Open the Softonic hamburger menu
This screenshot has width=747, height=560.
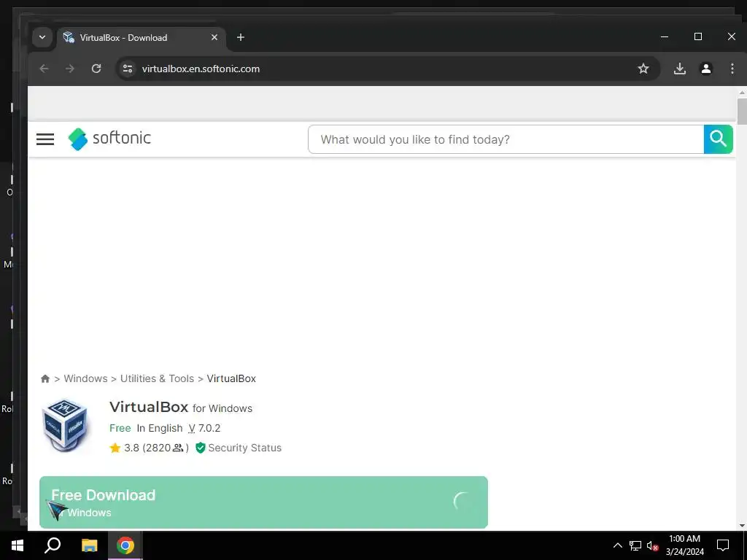45,139
